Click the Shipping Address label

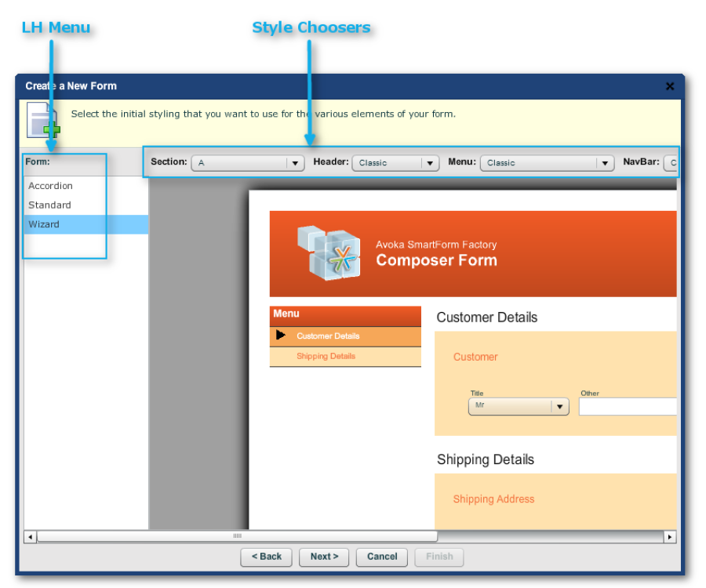(493, 499)
